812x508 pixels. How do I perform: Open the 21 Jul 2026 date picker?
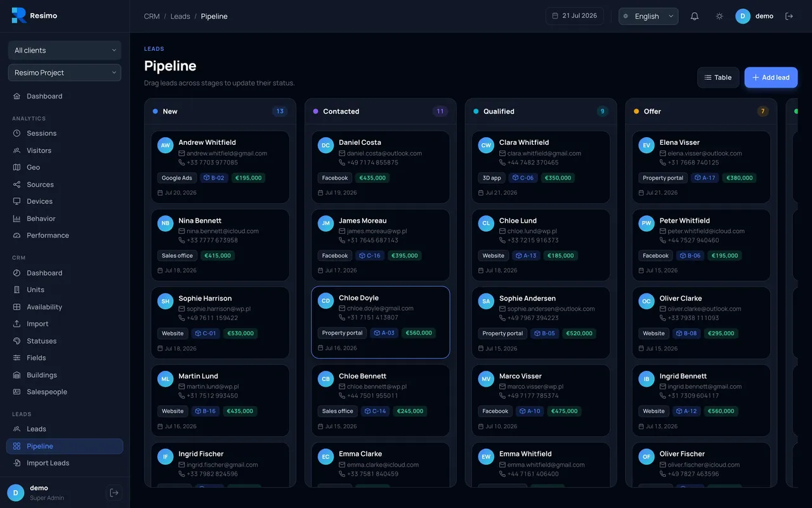(575, 16)
